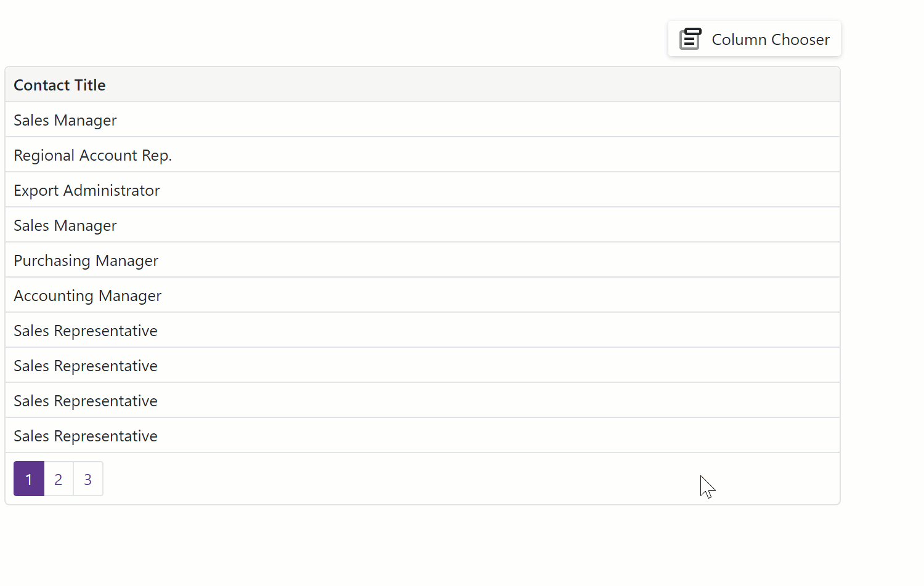Select the first Sales Manager row
Image resolution: width=924 pixels, height=586 pixels.
(422, 120)
